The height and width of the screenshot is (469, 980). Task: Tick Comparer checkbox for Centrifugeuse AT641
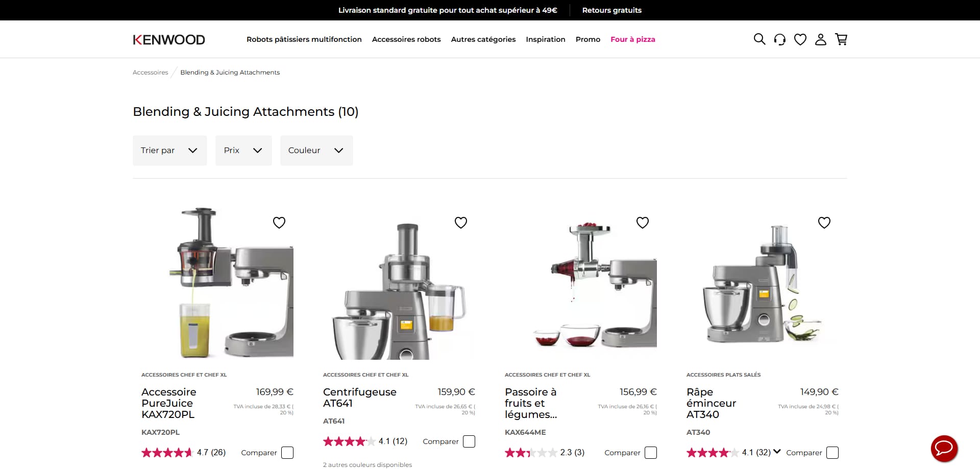point(469,441)
